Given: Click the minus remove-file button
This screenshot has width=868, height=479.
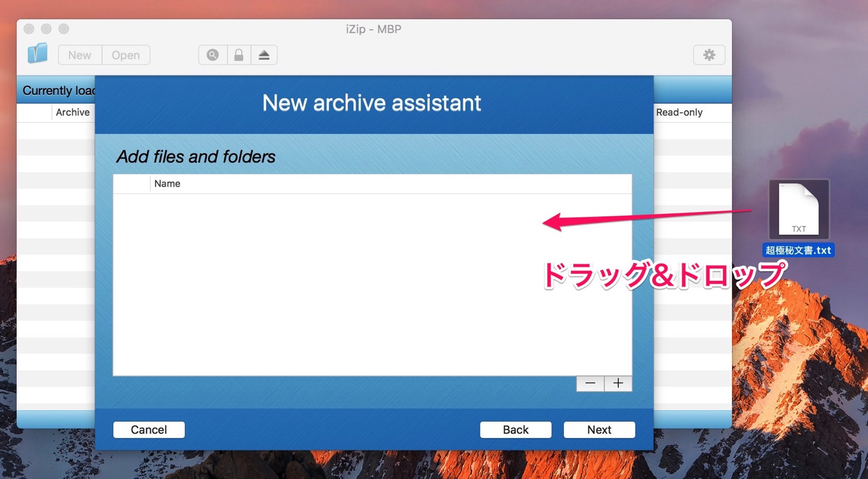Looking at the screenshot, I should click(x=590, y=384).
